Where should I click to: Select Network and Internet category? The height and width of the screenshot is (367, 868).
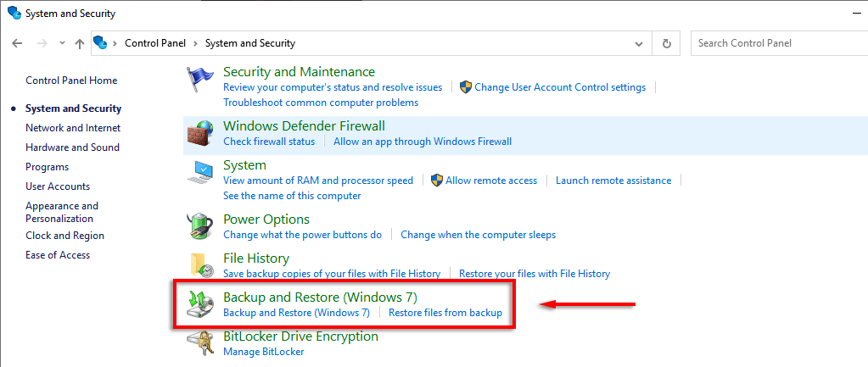73,128
